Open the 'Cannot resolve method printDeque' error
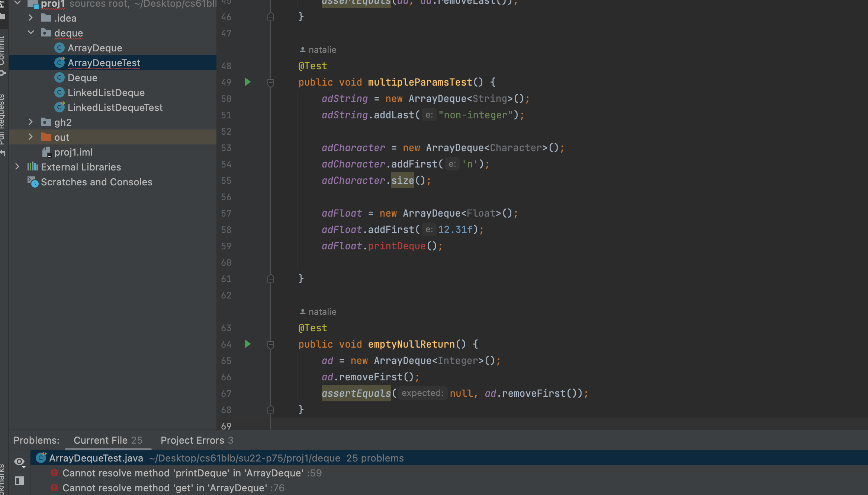The height and width of the screenshot is (495, 868). tap(182, 473)
